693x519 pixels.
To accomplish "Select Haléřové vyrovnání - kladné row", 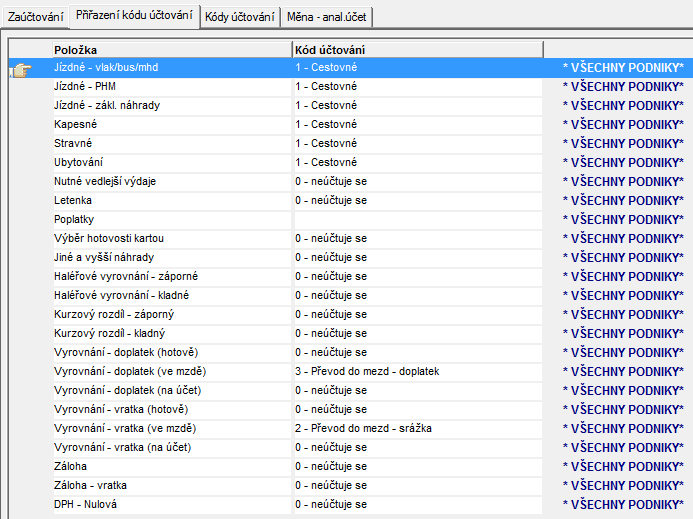I will pos(171,296).
